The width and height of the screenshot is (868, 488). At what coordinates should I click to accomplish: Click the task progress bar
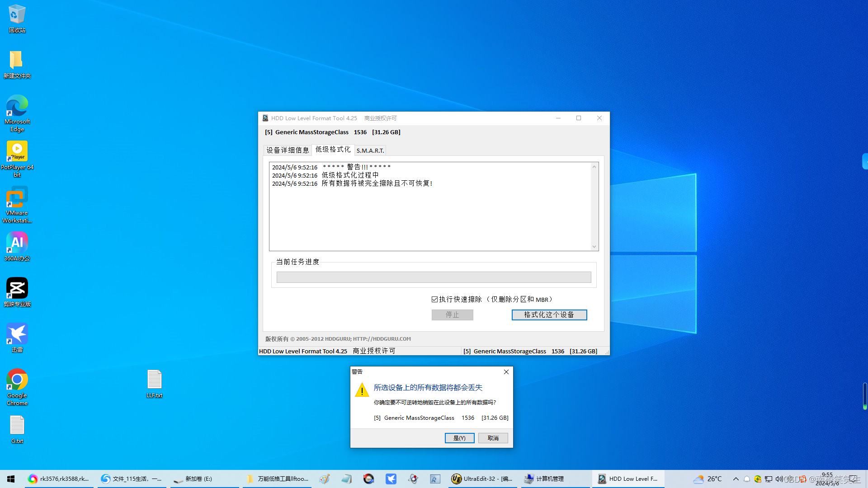[x=434, y=277]
